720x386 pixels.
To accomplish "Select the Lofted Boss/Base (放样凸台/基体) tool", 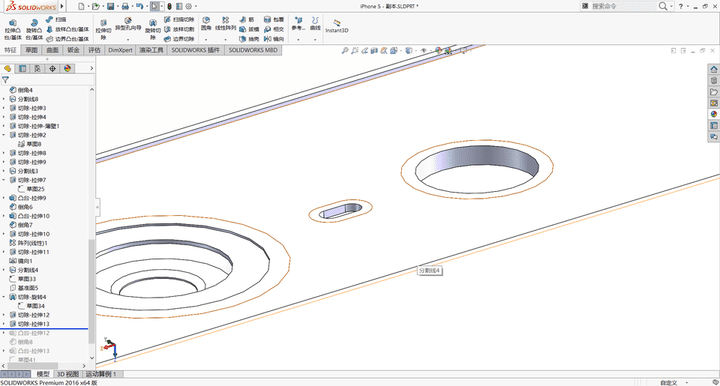I will coord(68,29).
